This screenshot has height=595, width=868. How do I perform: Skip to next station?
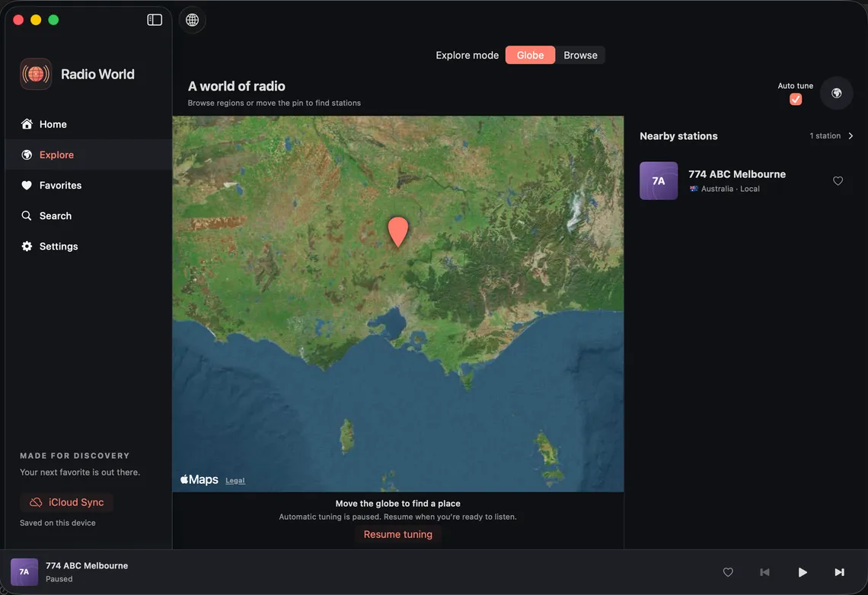click(x=839, y=572)
